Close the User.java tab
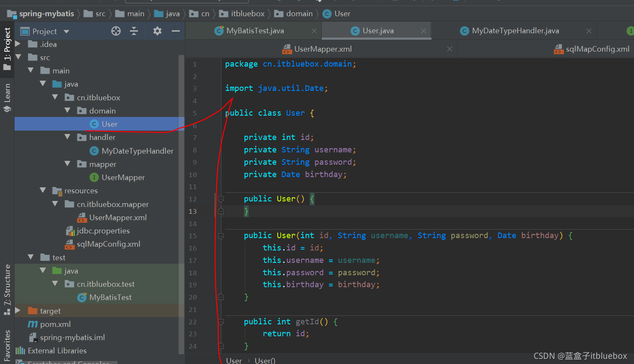 [423, 31]
